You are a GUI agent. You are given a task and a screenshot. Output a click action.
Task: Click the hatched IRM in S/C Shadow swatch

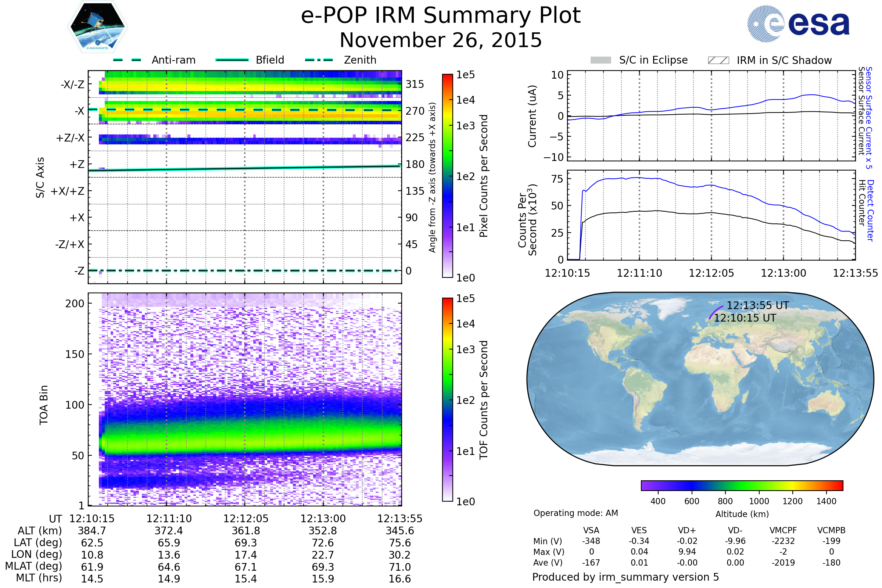(718, 60)
